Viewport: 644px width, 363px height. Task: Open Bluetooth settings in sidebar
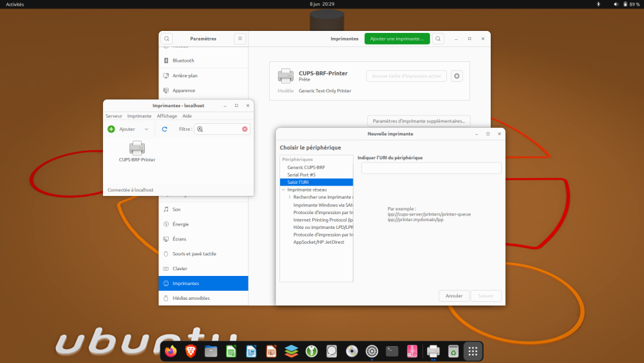[183, 61]
